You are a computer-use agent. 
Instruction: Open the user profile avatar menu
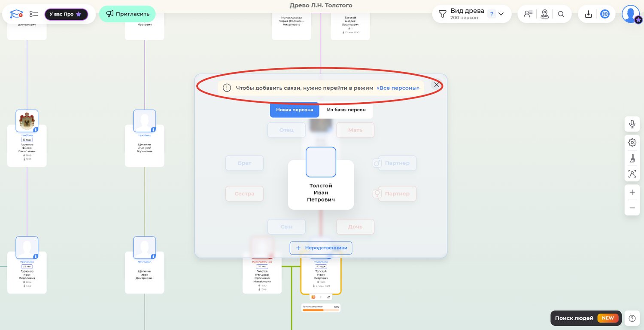(x=630, y=14)
